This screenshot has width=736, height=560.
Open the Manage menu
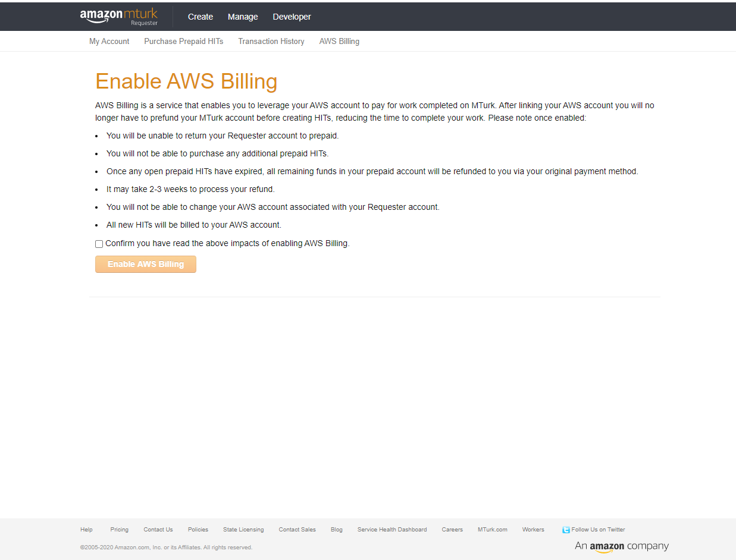(x=242, y=17)
